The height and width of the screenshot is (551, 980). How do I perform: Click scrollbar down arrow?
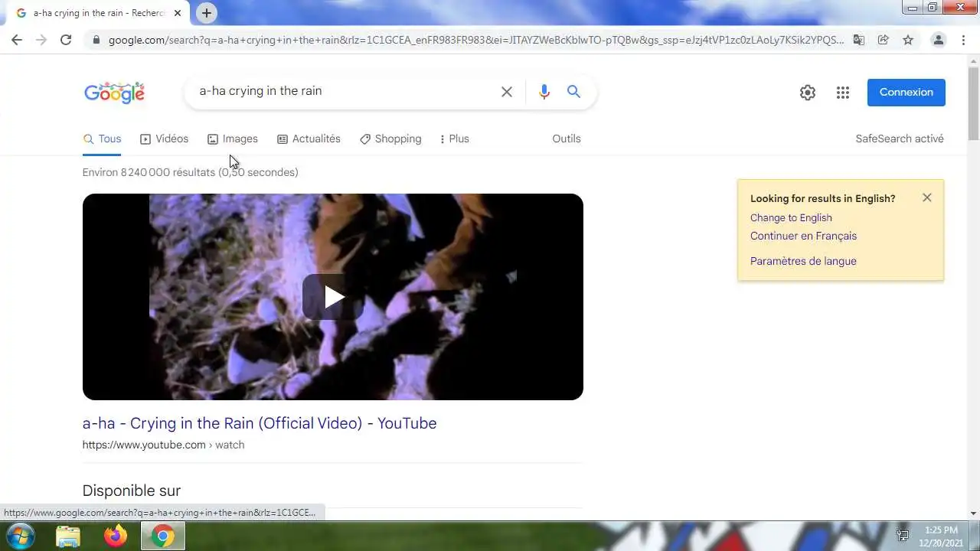click(x=973, y=514)
